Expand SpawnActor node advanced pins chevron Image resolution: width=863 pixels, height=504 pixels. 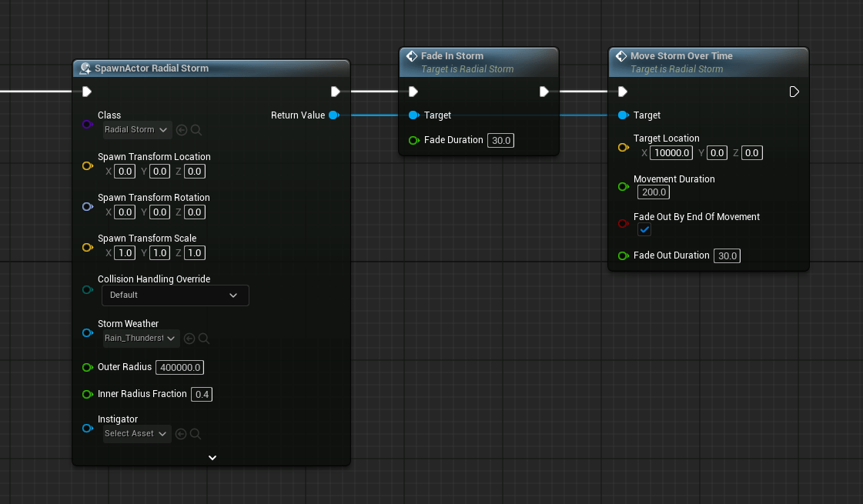(212, 458)
